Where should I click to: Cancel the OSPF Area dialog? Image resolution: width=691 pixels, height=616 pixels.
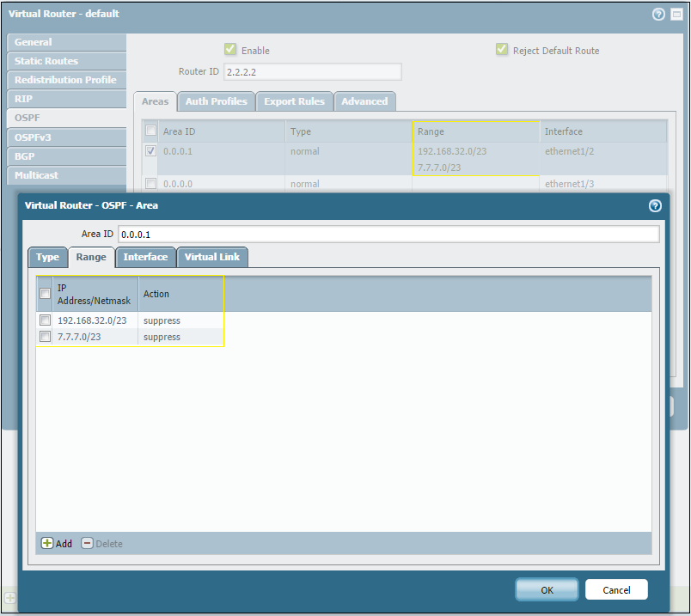point(616,589)
